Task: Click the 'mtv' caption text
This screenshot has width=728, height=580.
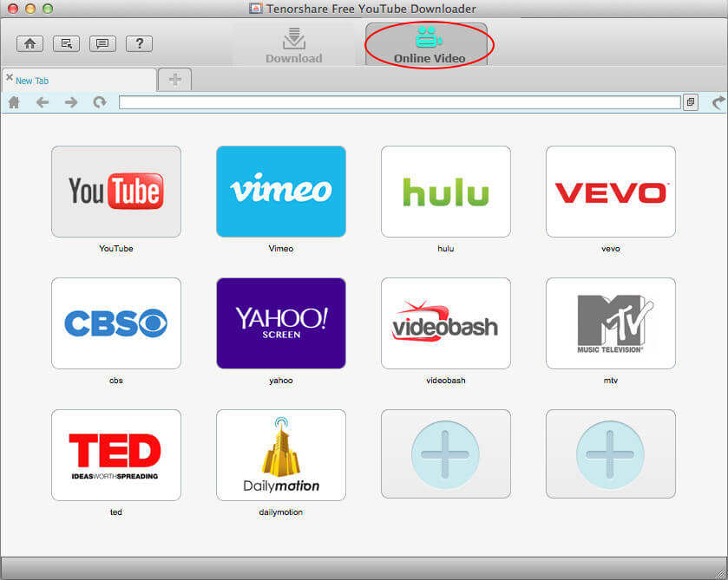Action: coord(611,381)
